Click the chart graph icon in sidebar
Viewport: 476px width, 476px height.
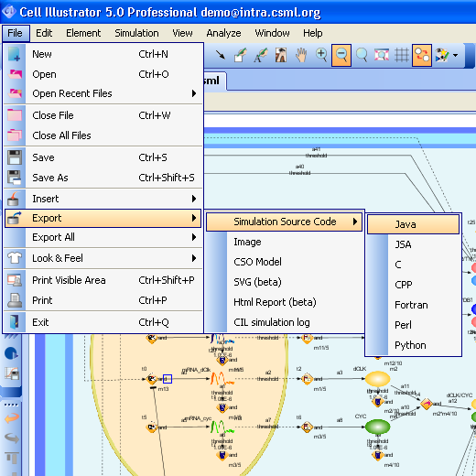point(12,373)
